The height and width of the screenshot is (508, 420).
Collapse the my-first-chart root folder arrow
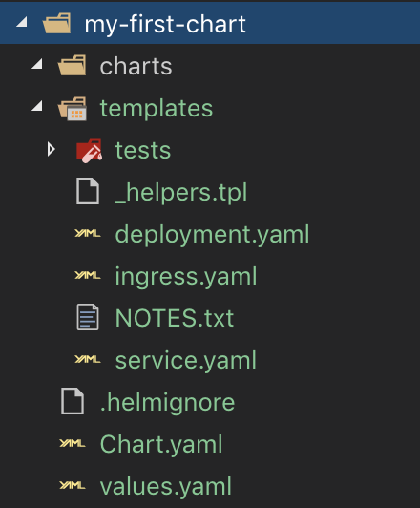coord(22,22)
